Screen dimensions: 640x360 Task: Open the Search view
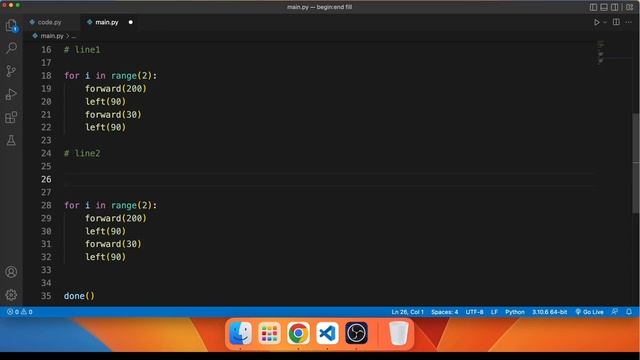[x=11, y=48]
